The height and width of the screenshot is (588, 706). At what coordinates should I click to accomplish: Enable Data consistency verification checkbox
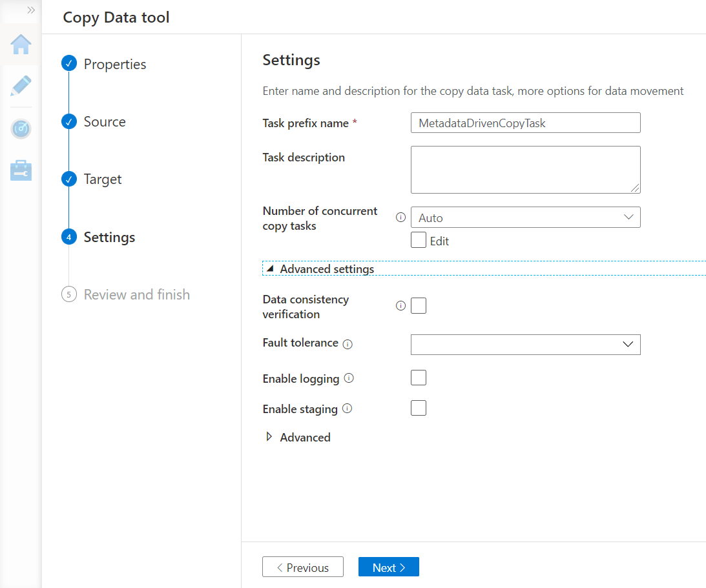point(419,305)
